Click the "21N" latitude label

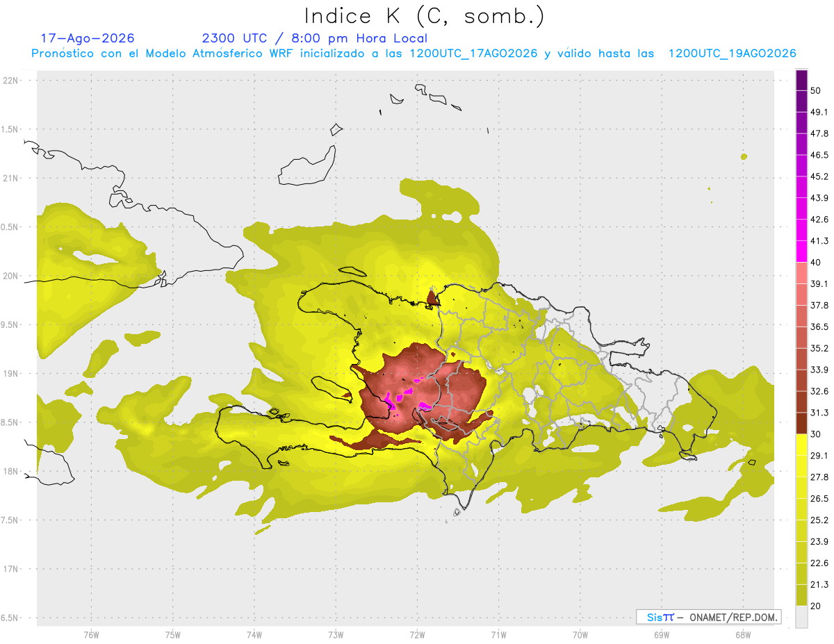tap(10, 178)
